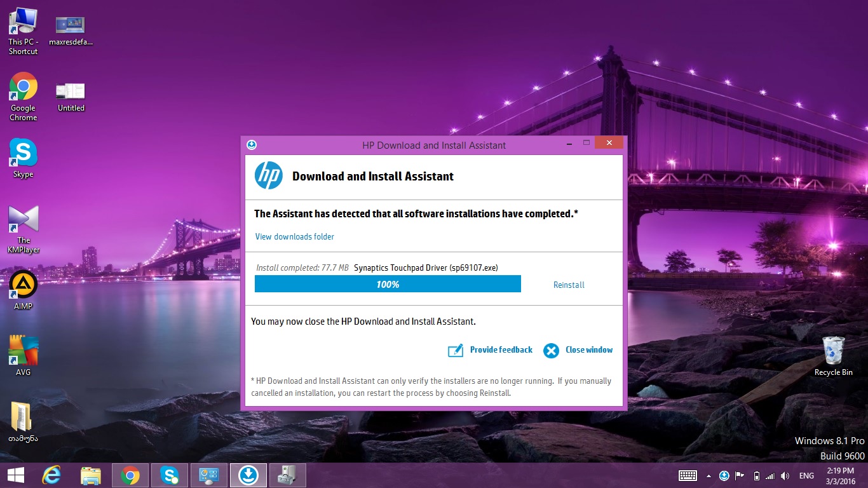Select the maxresdefa image file icon
Screen dimensions: 868x488
tap(71, 31)
